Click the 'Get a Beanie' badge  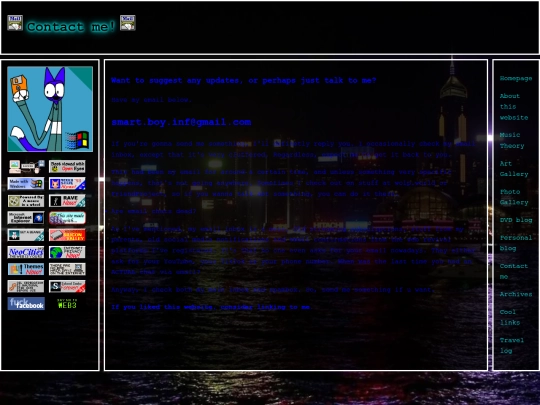coord(26,235)
